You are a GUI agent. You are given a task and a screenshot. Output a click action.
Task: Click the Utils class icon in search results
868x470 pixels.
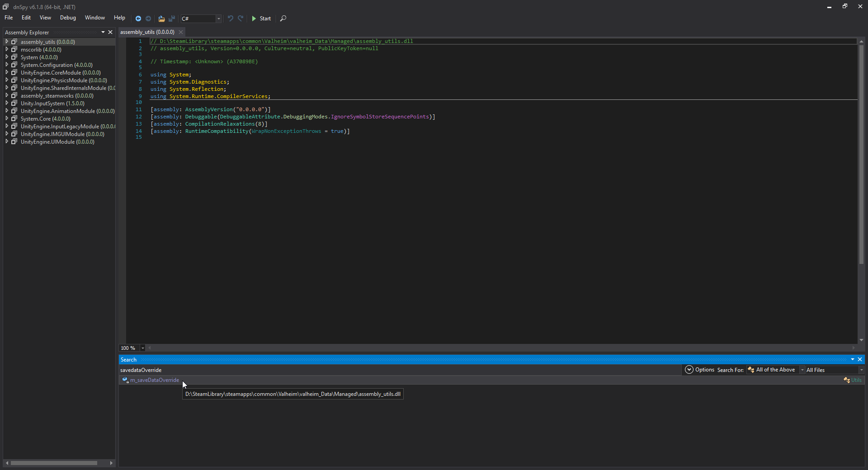[847, 380]
